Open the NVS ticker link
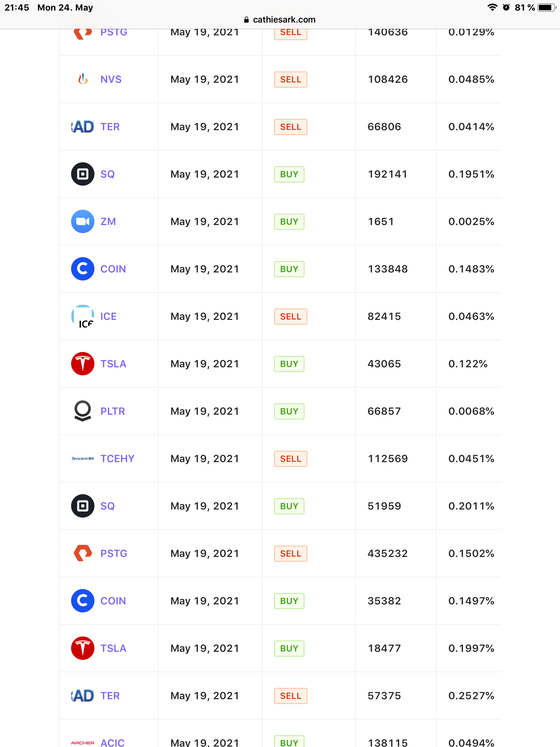 pos(111,79)
